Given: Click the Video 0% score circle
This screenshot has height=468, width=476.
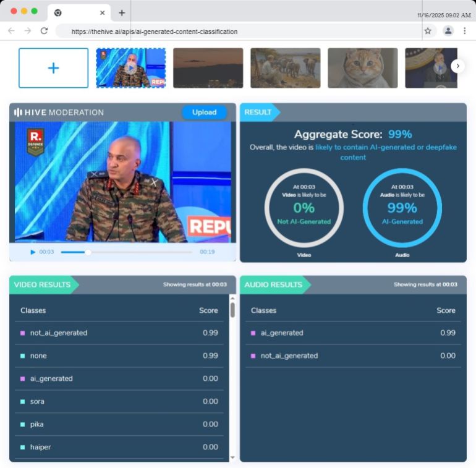Looking at the screenshot, I should (304, 208).
